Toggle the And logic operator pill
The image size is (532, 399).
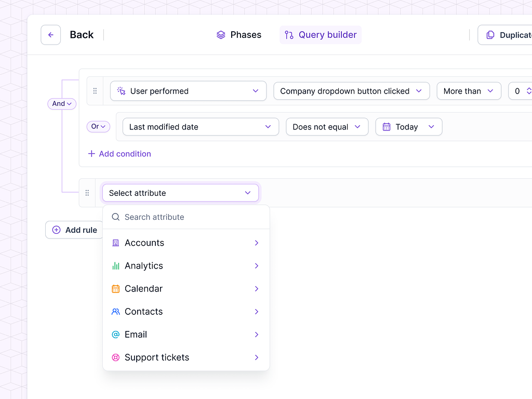coord(62,103)
